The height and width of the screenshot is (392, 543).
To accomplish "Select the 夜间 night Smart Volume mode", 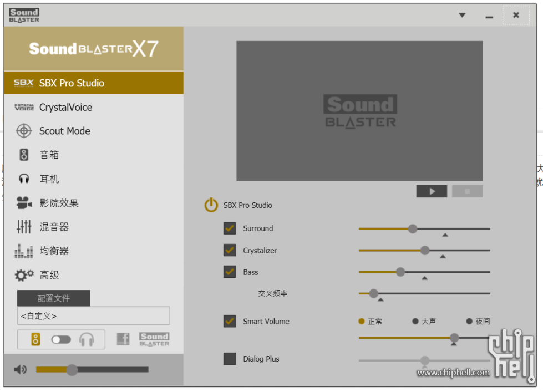I will pos(478,322).
